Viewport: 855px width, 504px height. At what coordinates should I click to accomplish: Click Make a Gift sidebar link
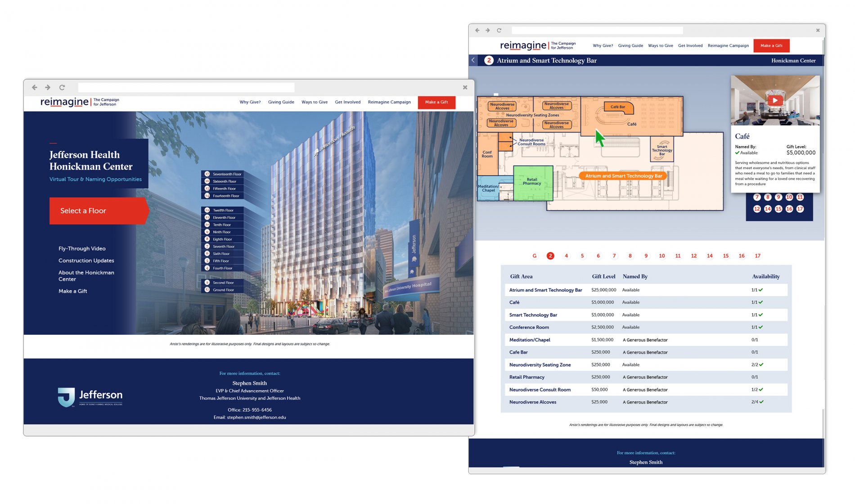72,291
